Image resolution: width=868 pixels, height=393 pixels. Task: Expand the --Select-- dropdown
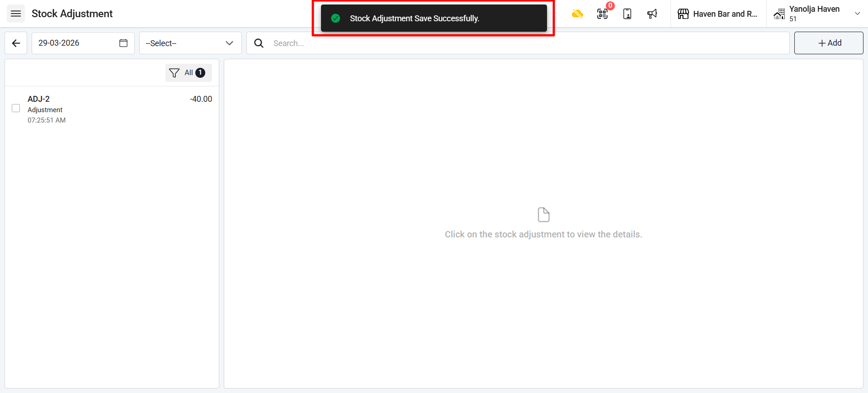tap(190, 43)
